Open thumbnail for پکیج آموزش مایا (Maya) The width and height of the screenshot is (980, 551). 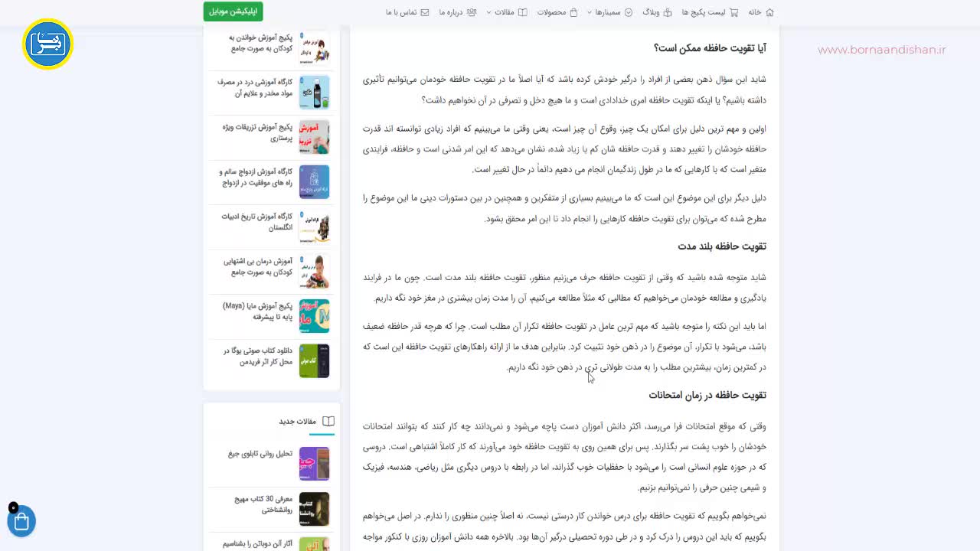[315, 316]
